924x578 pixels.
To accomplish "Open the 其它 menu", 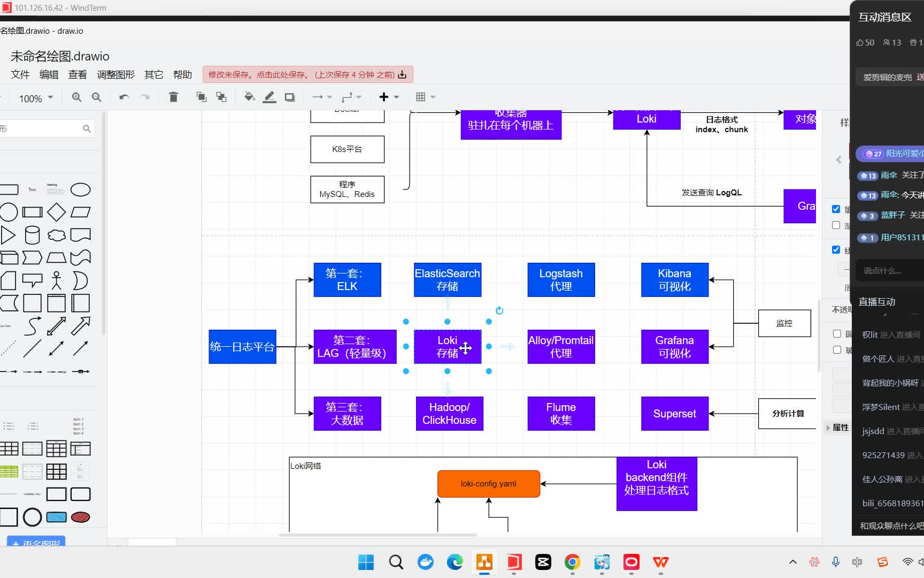I will click(x=154, y=74).
